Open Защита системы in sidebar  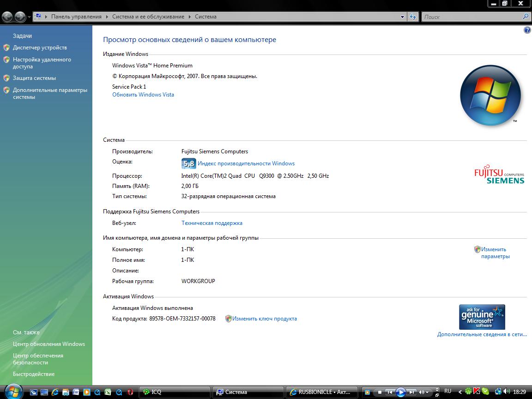point(34,78)
